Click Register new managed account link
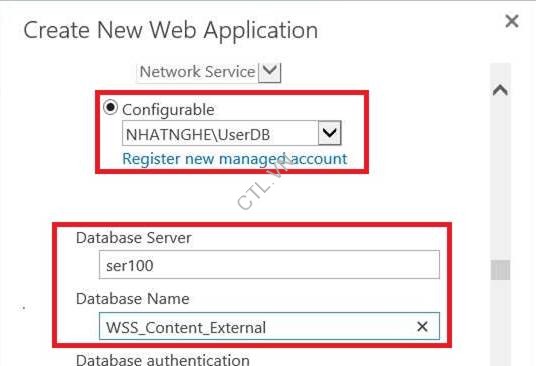536x366 pixels. tap(234, 159)
